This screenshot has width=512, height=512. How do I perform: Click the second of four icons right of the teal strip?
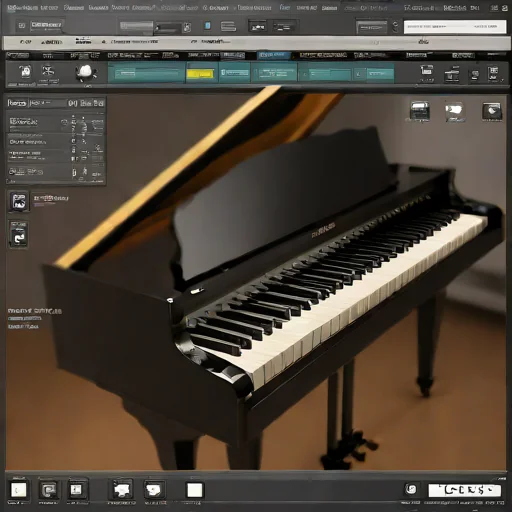tap(452, 74)
